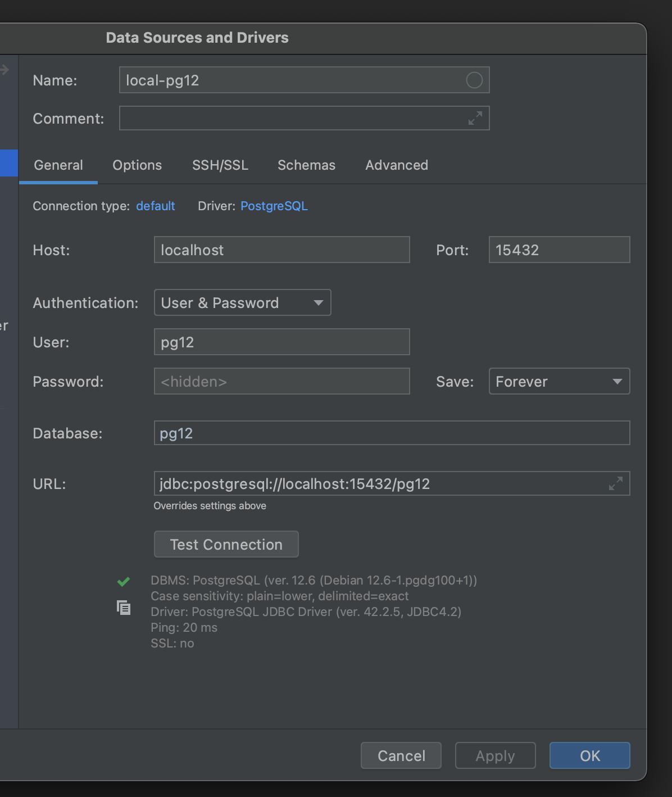The height and width of the screenshot is (797, 672).
Task: Switch to the Options tab
Action: coord(137,165)
